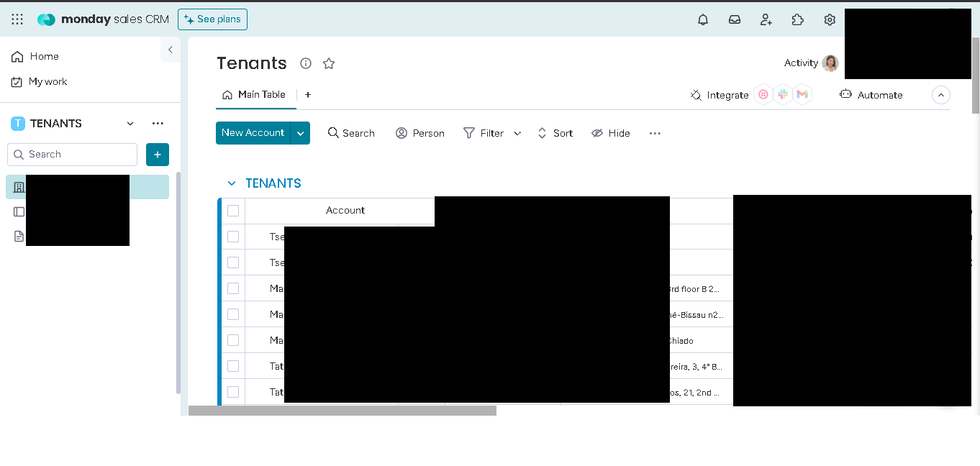980x466 pixels.
Task: Open the toolbar more options ellipsis
Action: 655,133
